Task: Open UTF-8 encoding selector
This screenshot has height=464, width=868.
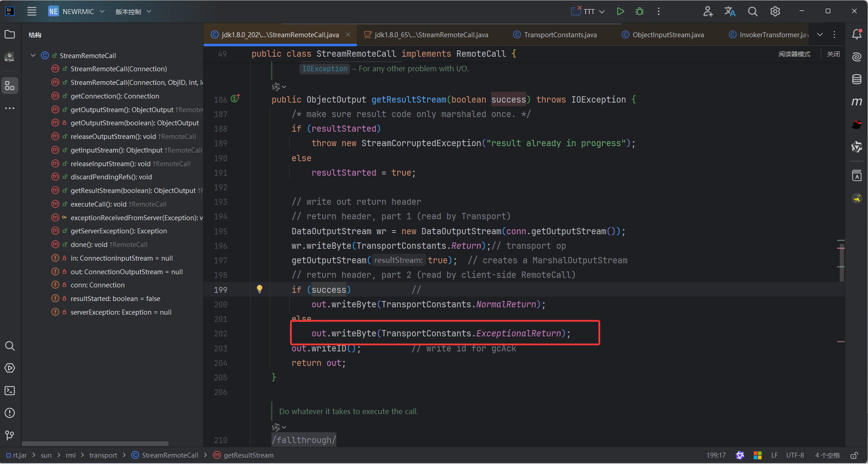Action: tap(795, 455)
